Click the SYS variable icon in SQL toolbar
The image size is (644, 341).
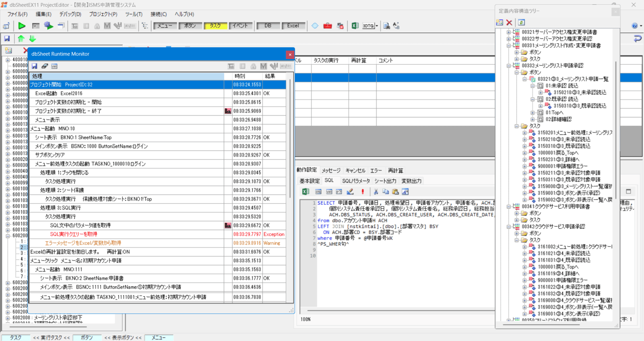318,192
